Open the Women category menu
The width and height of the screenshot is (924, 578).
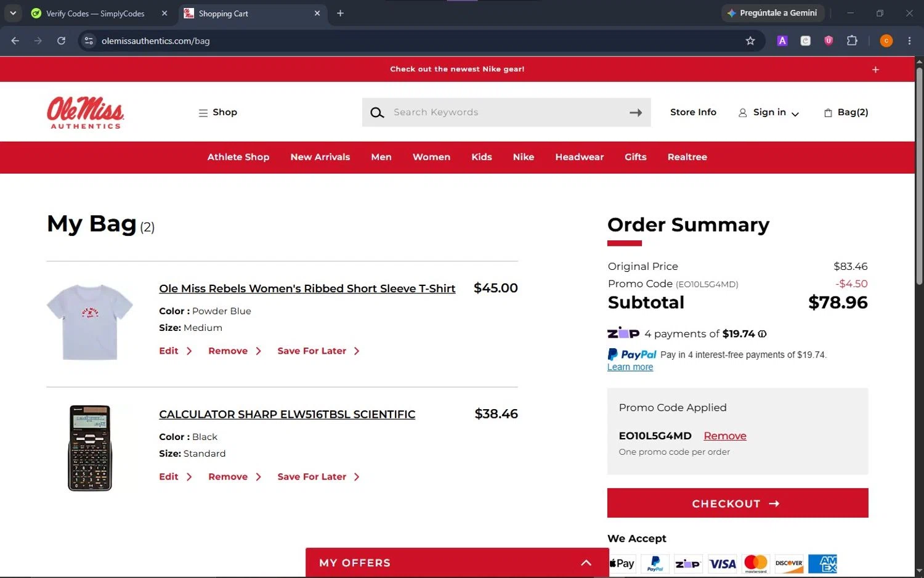click(x=431, y=157)
